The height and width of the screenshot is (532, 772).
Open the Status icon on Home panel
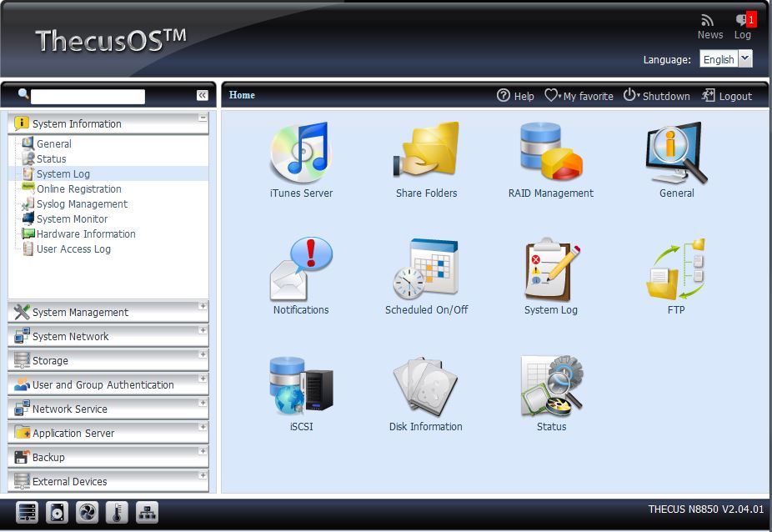coord(551,385)
